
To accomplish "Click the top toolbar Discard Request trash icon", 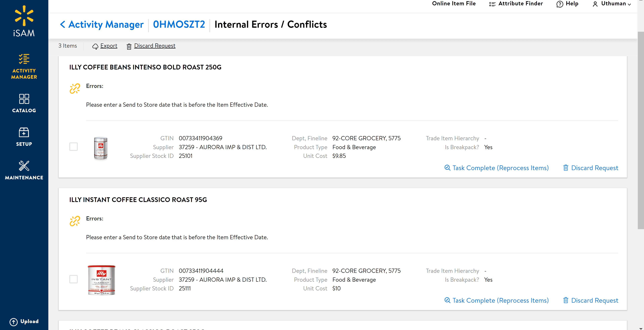I will pos(129,46).
